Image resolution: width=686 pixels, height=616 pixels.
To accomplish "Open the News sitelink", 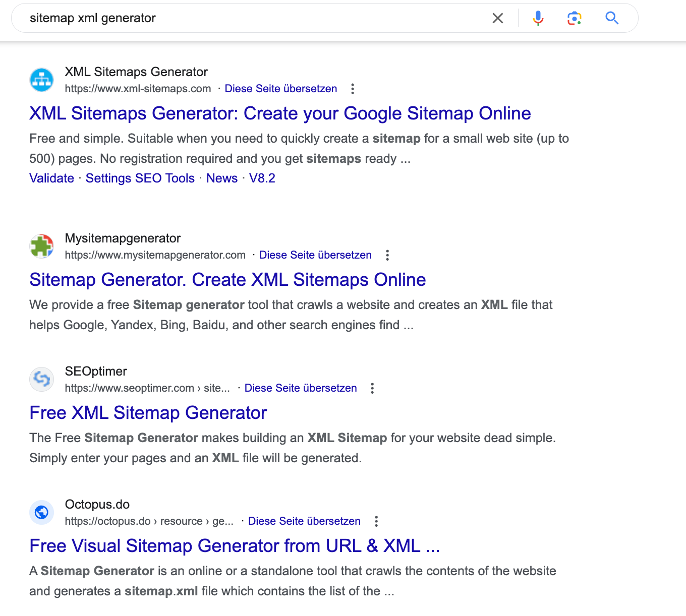I will tap(222, 178).
